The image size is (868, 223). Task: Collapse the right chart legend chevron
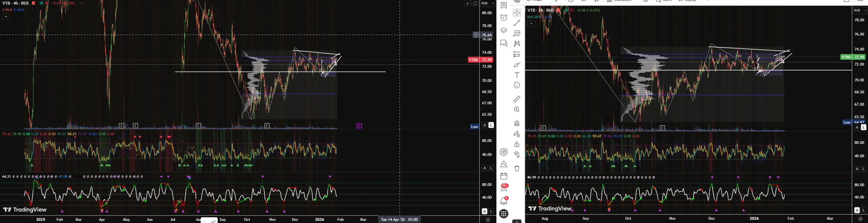click(x=531, y=24)
